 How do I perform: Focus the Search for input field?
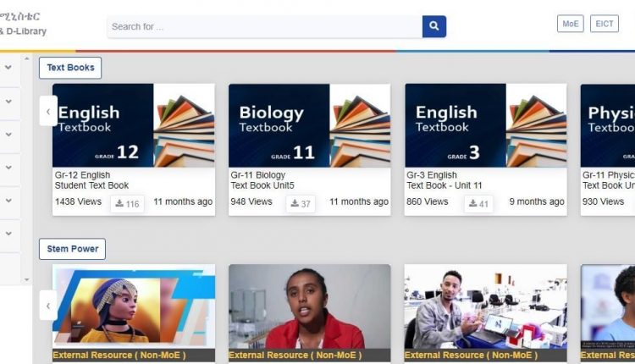click(x=265, y=27)
